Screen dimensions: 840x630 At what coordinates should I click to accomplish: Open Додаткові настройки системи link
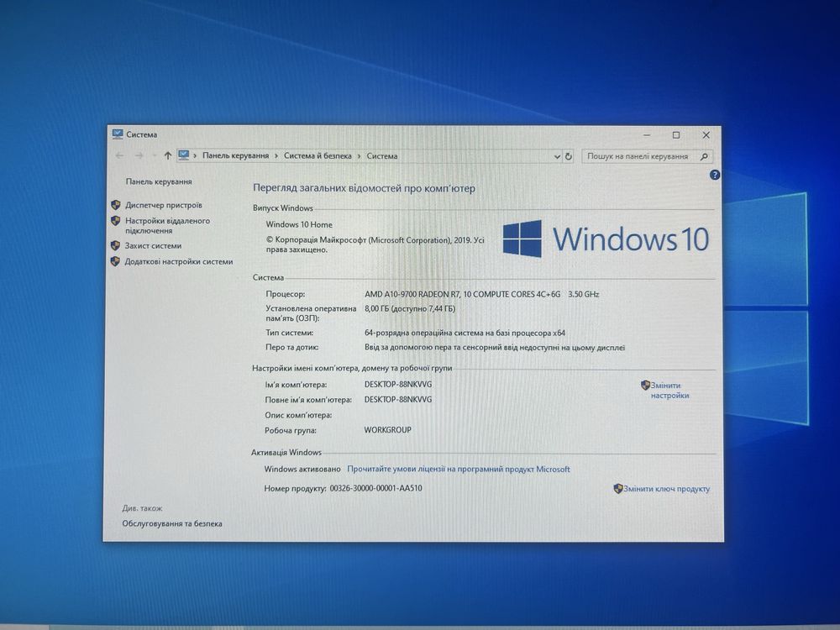(x=178, y=262)
